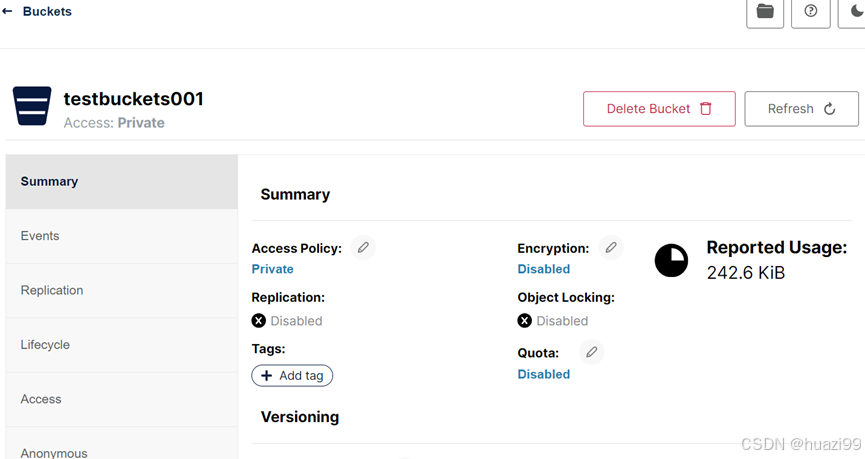Click Replication Disabled status text
The image size is (865, 459).
296,321
